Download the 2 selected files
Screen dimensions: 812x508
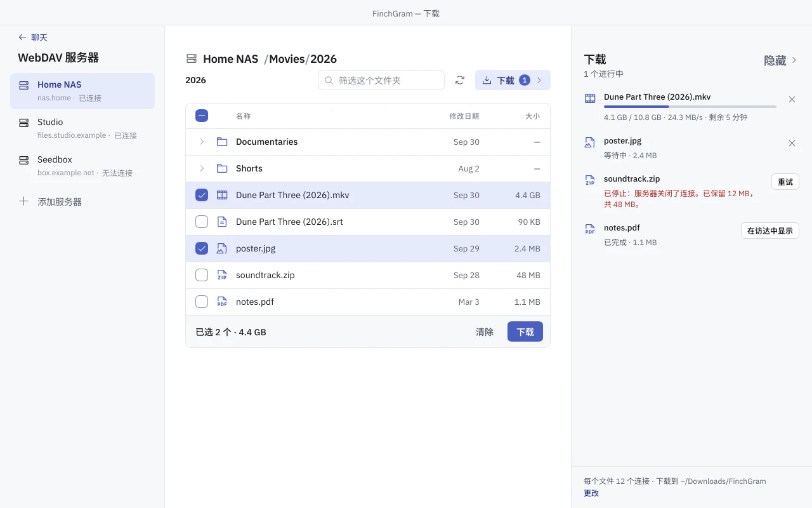click(x=525, y=331)
